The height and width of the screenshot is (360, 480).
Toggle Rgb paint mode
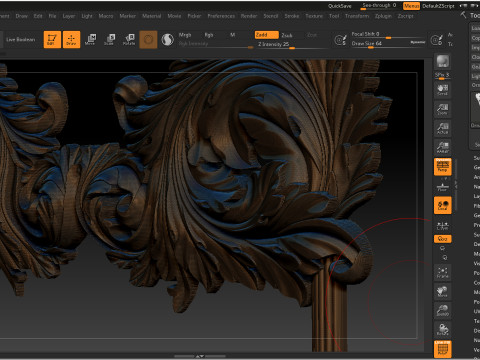(209, 35)
